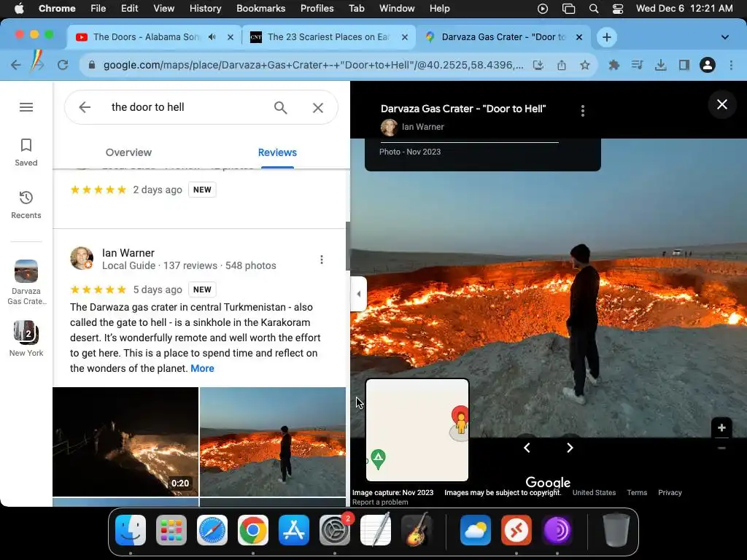747x560 pixels.
Task: Switch to the Reviews tab
Action: (277, 152)
